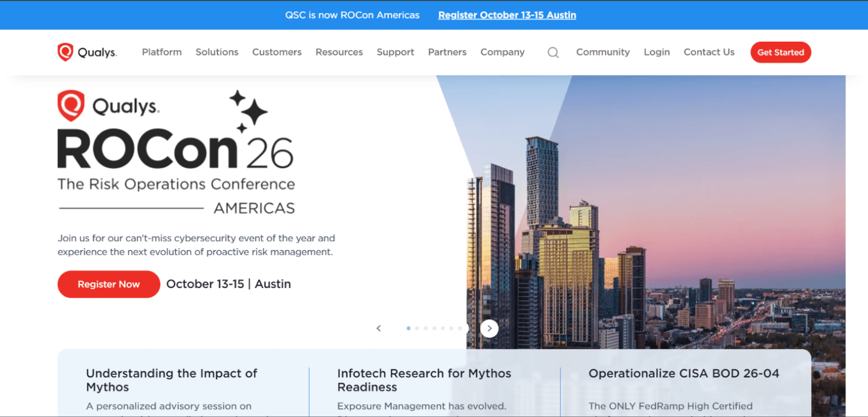Follow the Register October 13-15 Austin banner link
This screenshot has height=417, width=868.
tap(507, 15)
